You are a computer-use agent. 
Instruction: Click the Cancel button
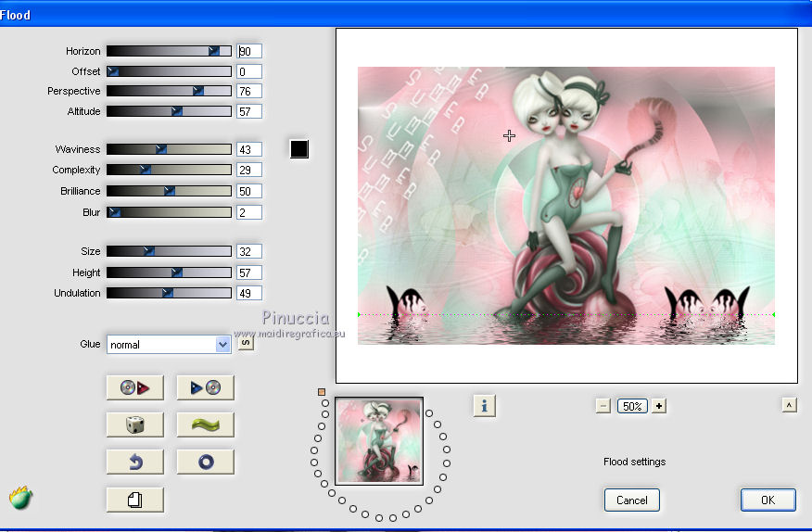[632, 500]
